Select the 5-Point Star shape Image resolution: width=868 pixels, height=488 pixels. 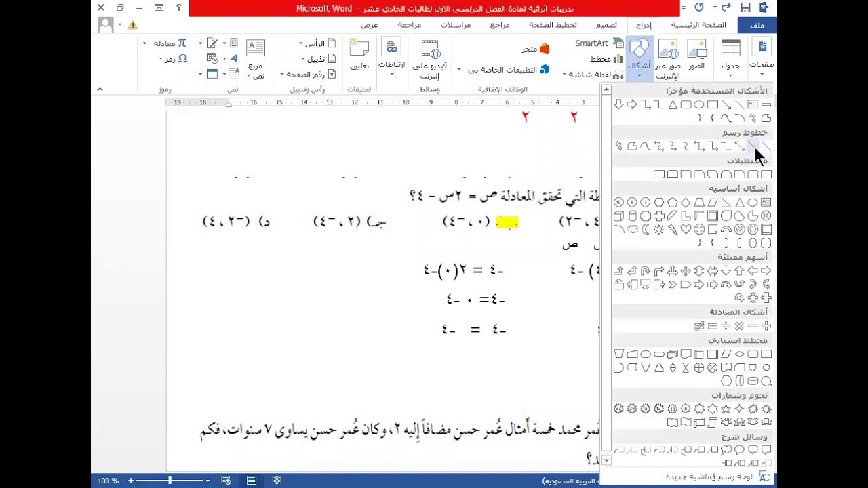tap(726, 409)
